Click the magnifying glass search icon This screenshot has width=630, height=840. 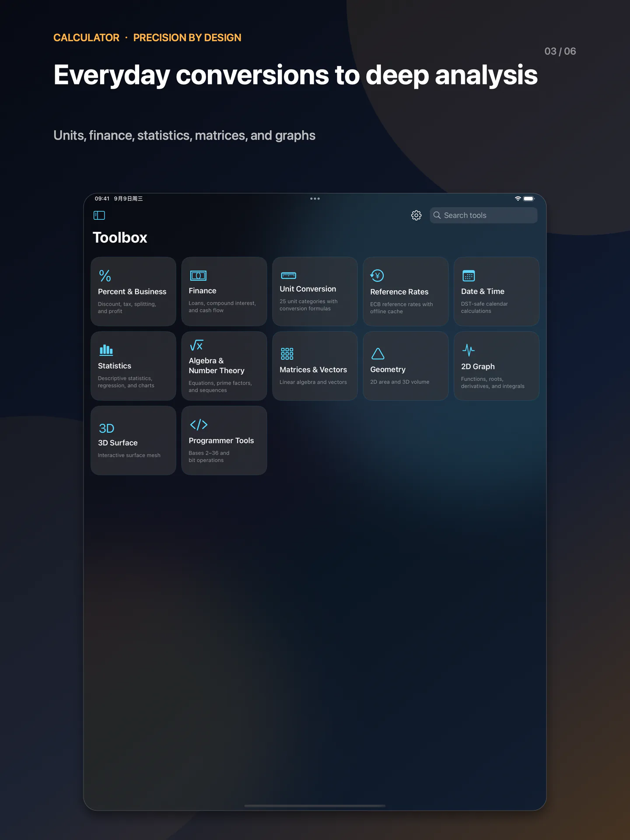[437, 215]
